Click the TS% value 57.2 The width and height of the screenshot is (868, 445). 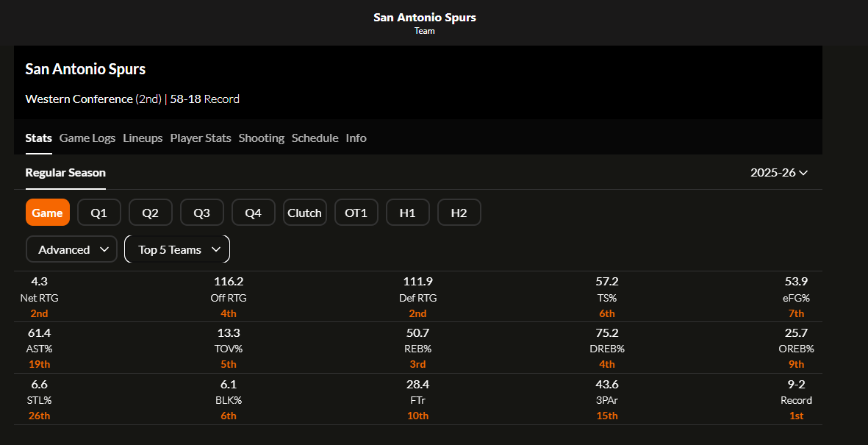(x=607, y=282)
